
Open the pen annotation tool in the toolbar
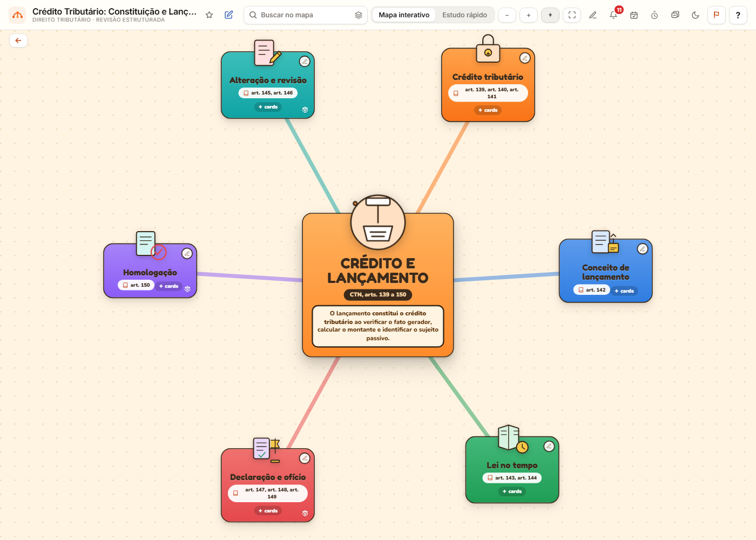coord(593,15)
